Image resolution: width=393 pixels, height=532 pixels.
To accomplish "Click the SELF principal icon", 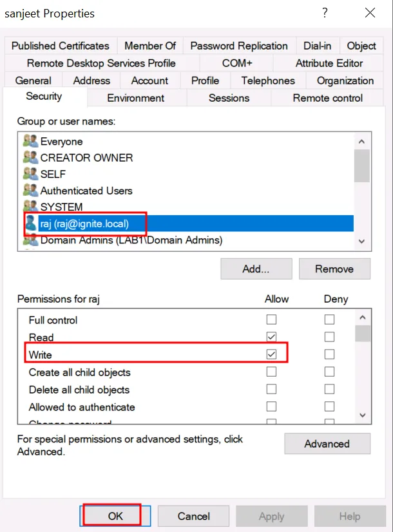I will point(30,174).
